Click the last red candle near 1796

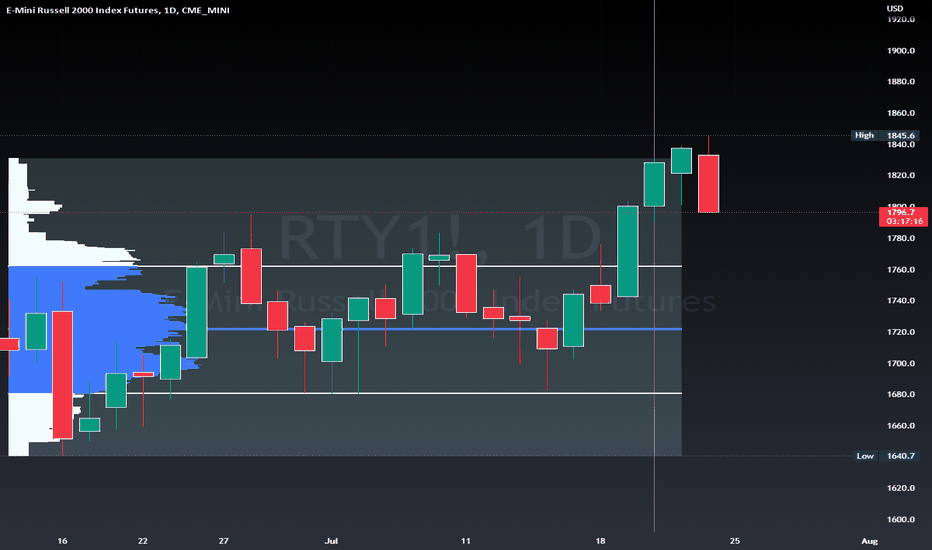(709, 184)
